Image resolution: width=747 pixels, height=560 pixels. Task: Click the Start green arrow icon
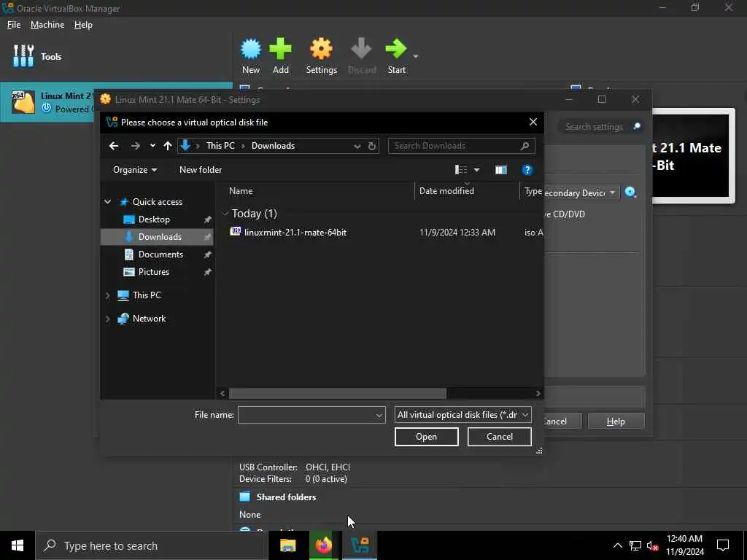click(396, 49)
